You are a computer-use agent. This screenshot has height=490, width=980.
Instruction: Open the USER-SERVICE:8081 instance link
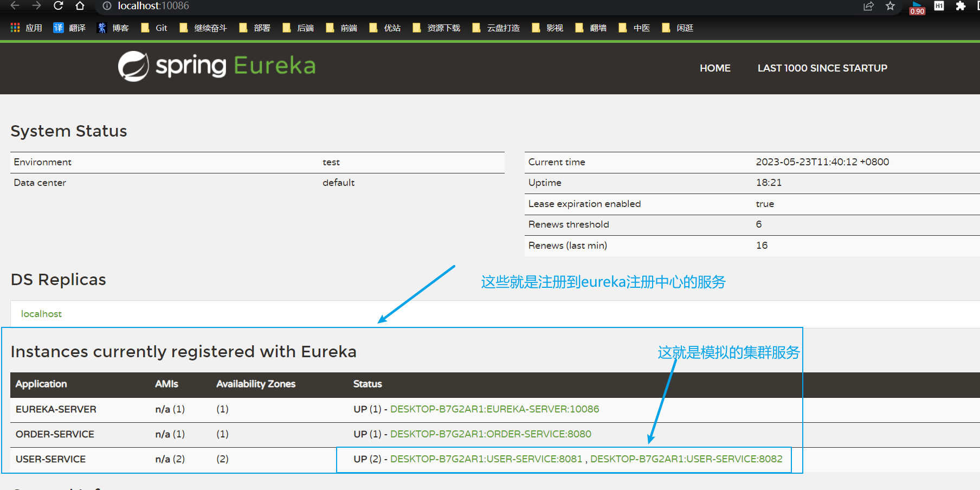pos(486,459)
